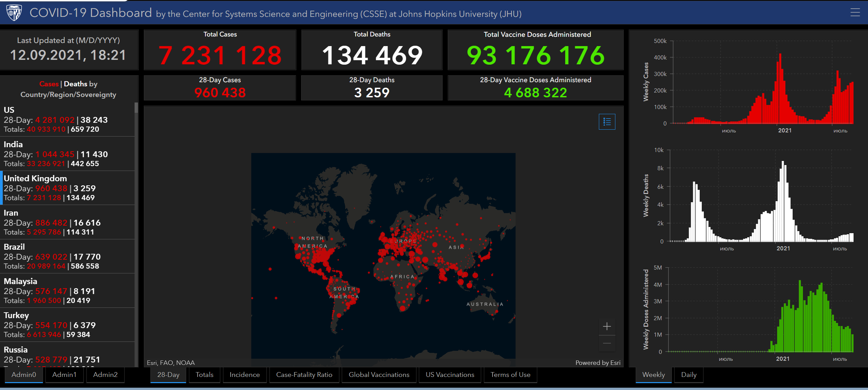This screenshot has height=390, width=868.
Task: Open the Case-Fatality Ratio tab
Action: tap(304, 375)
